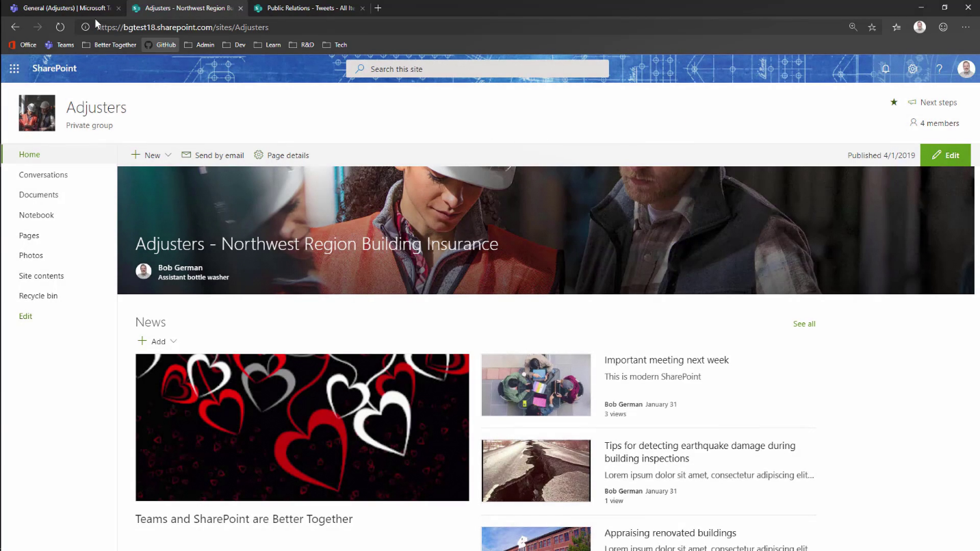
Task: Open the GitHub bookmark
Action: pos(160,44)
